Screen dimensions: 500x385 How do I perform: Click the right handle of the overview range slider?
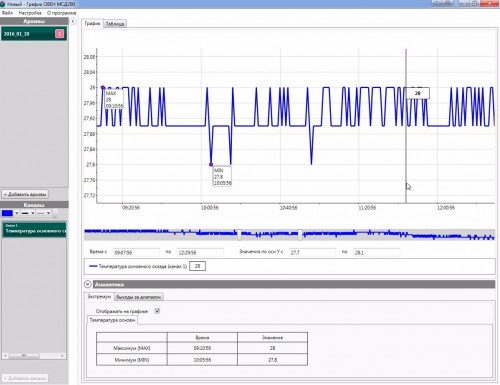300,234
